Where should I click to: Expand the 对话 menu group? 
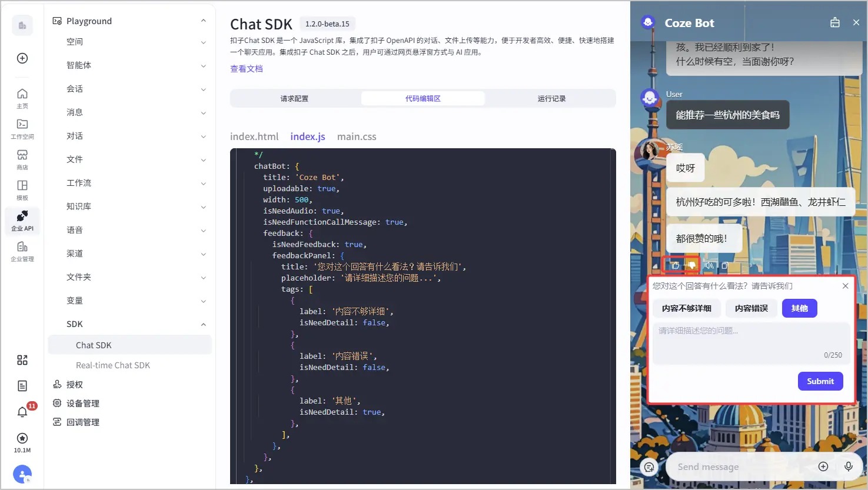(x=204, y=136)
